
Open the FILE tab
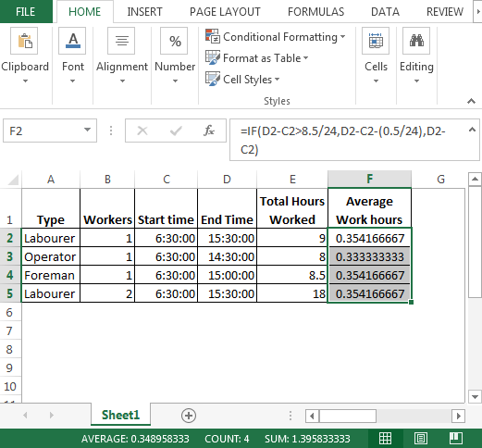click(x=26, y=12)
